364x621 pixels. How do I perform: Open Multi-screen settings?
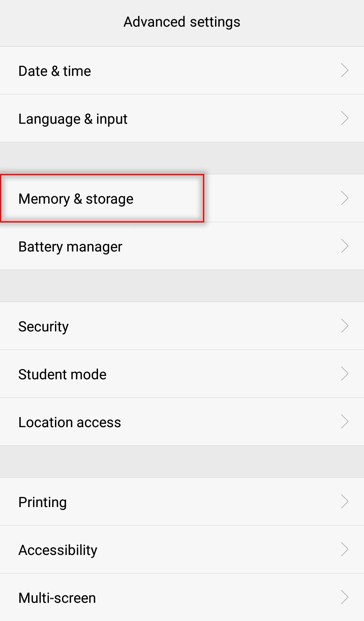[x=57, y=598]
